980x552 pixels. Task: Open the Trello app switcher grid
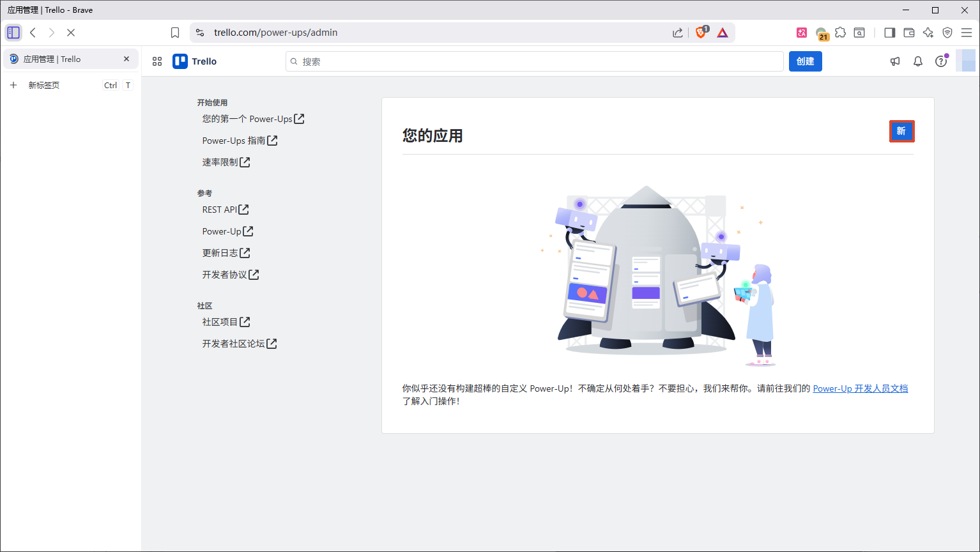pos(157,61)
